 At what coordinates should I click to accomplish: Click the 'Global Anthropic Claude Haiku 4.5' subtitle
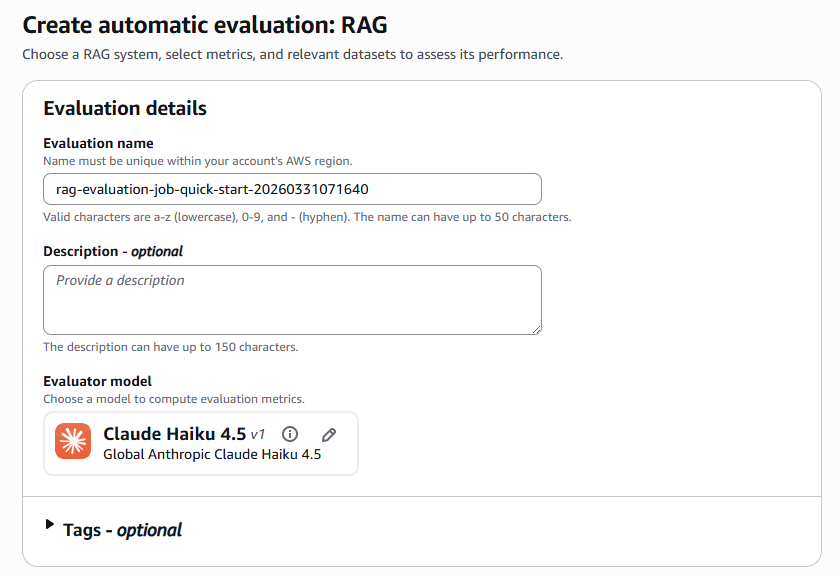tap(212, 455)
